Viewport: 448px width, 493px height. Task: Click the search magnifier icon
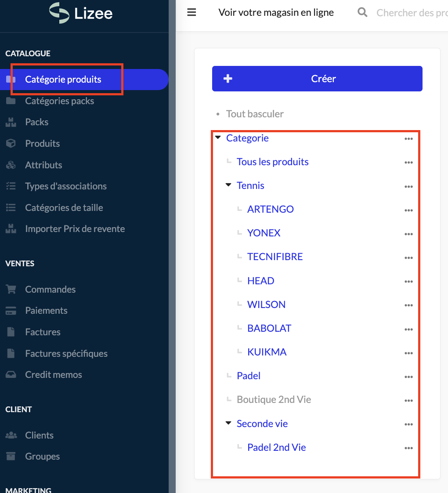tap(362, 12)
